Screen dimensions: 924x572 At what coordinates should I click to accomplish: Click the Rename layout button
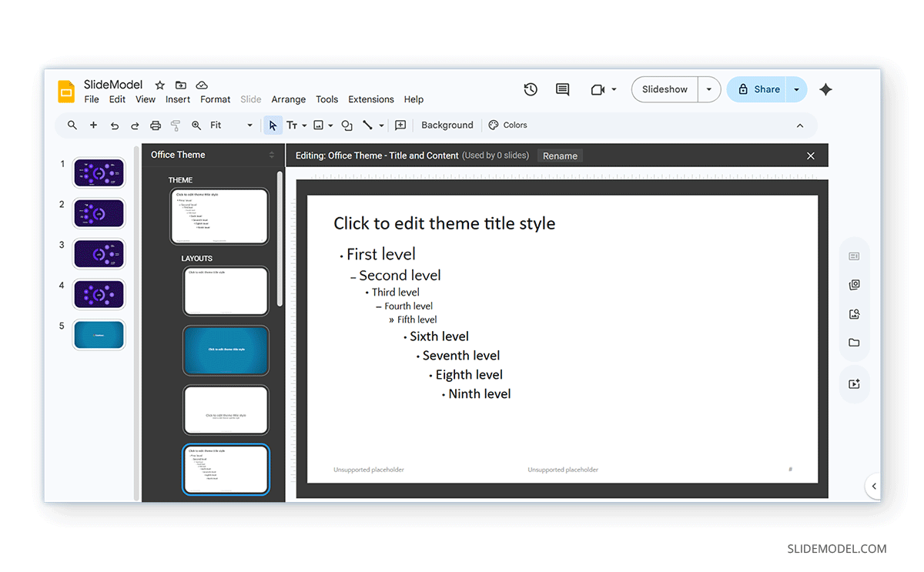(x=560, y=156)
